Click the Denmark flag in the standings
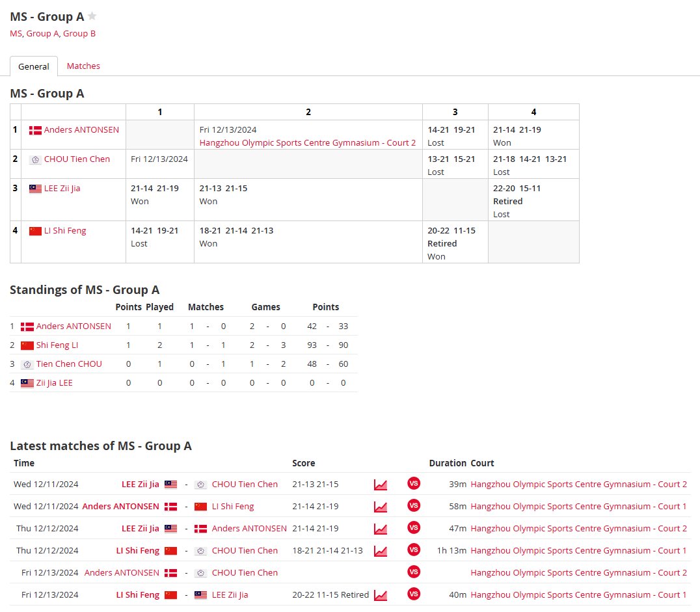 (27, 326)
